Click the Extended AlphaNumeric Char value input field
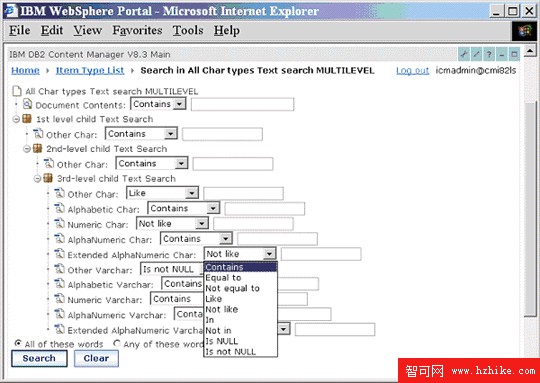Screen dimensions: 540x383 click(x=321, y=254)
